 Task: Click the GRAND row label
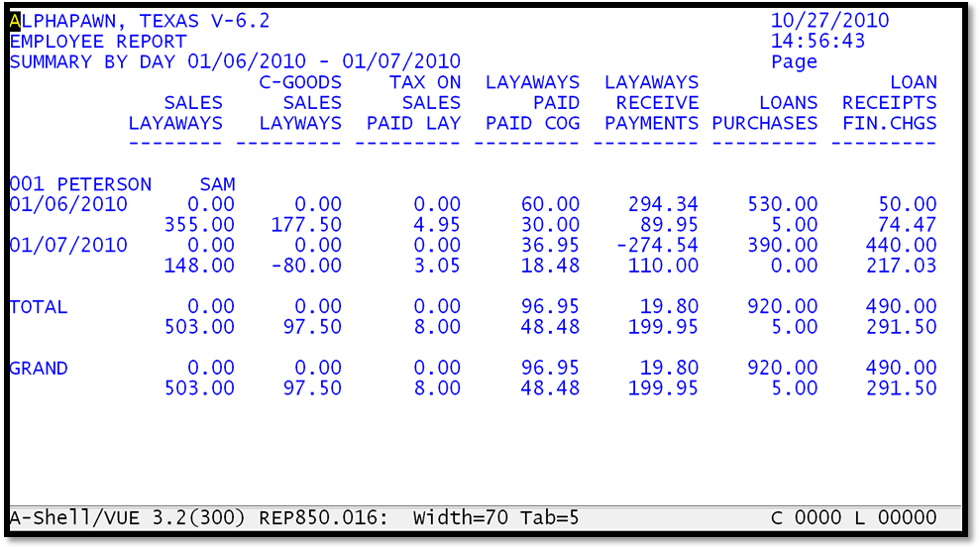pyautogui.click(x=39, y=369)
